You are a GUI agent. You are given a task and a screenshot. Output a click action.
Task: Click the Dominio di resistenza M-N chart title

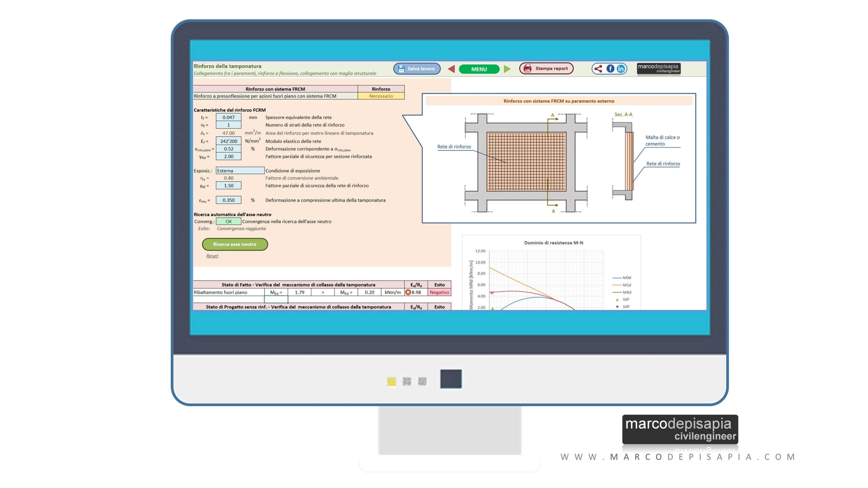coord(553,243)
